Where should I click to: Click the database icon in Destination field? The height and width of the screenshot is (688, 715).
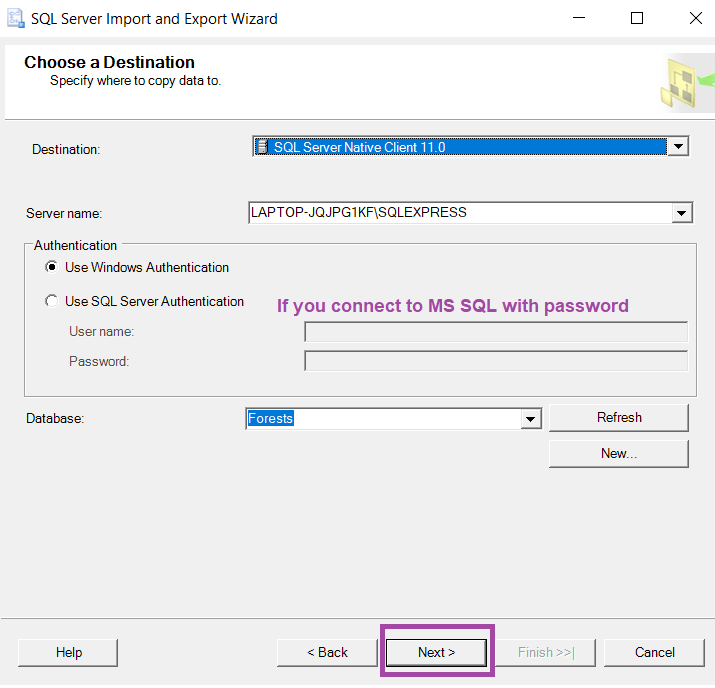click(x=261, y=147)
